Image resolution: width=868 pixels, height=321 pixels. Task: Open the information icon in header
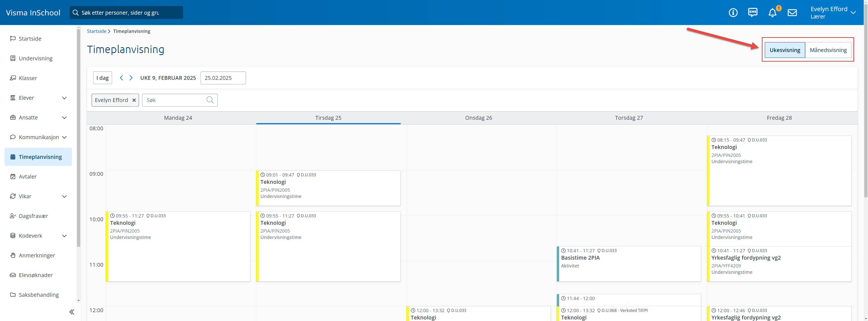point(733,13)
